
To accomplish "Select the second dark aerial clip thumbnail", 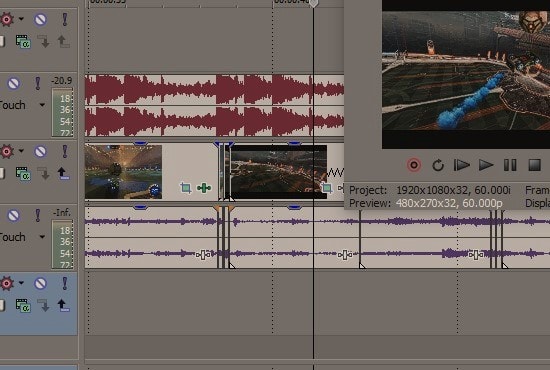I will pyautogui.click(x=279, y=172).
